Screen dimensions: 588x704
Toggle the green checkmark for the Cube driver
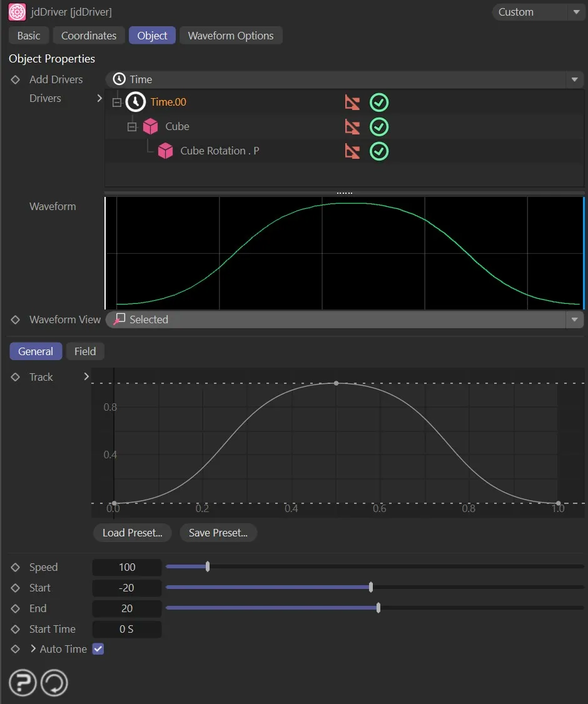[378, 126]
